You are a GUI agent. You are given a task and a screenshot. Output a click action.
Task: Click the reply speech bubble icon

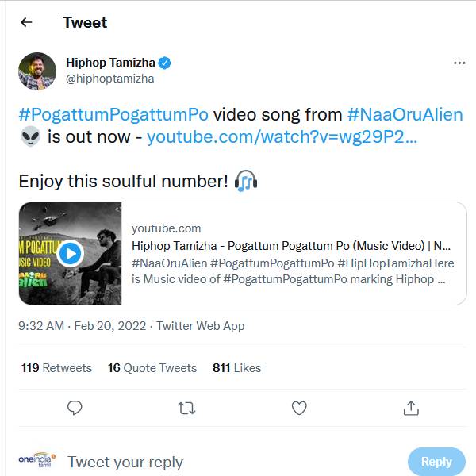pyautogui.click(x=75, y=408)
